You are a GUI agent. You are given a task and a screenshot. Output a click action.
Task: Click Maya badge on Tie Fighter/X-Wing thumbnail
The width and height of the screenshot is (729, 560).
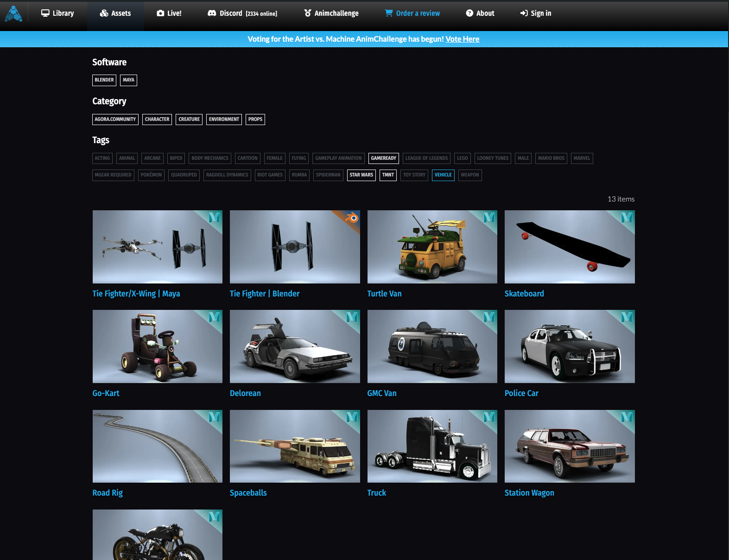(x=214, y=217)
